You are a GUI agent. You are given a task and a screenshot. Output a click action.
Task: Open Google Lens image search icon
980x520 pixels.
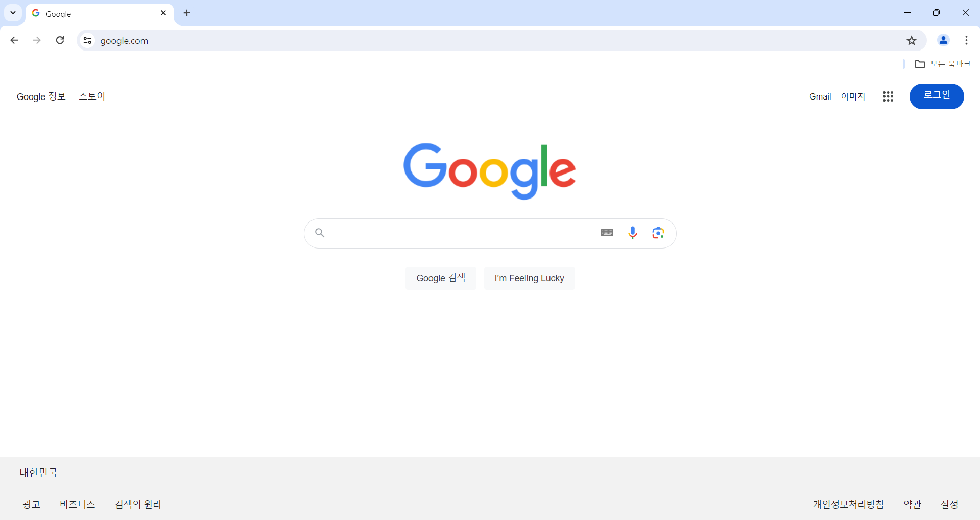tap(658, 233)
